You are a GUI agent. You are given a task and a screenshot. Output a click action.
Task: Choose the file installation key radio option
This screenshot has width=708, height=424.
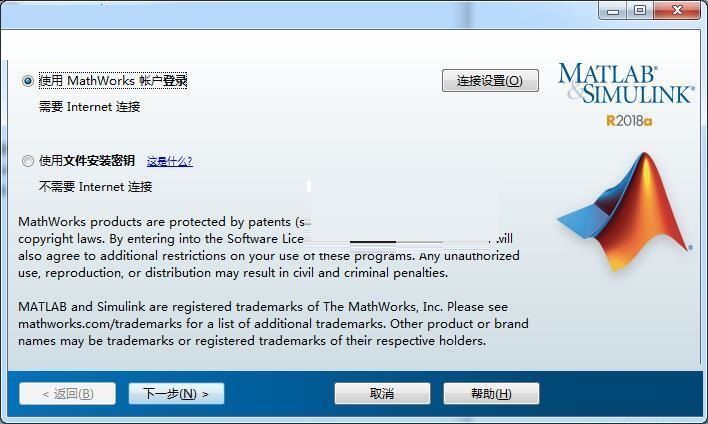(28, 161)
